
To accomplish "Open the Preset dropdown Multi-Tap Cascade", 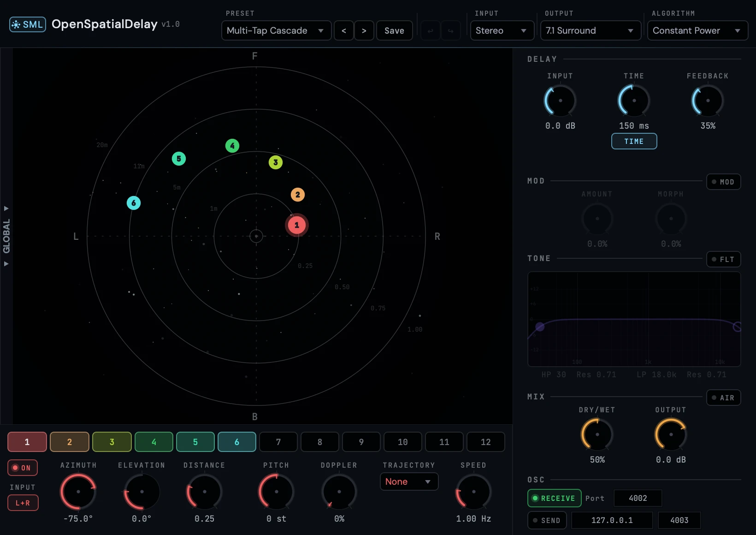I will [277, 31].
